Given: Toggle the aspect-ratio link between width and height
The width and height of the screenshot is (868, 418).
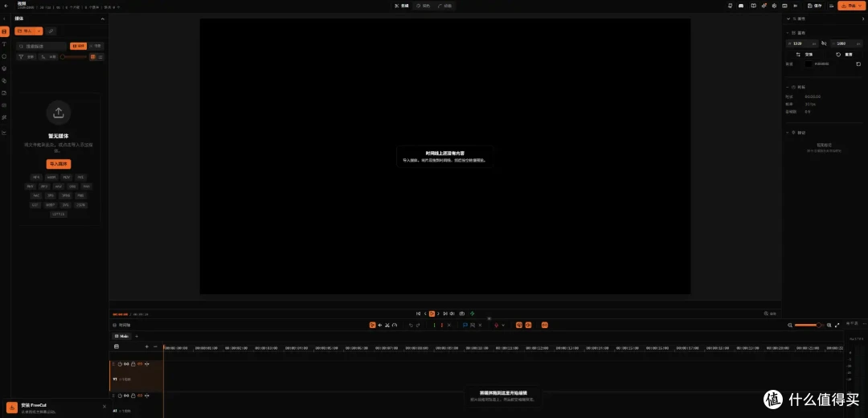Looking at the screenshot, I should pos(824,43).
